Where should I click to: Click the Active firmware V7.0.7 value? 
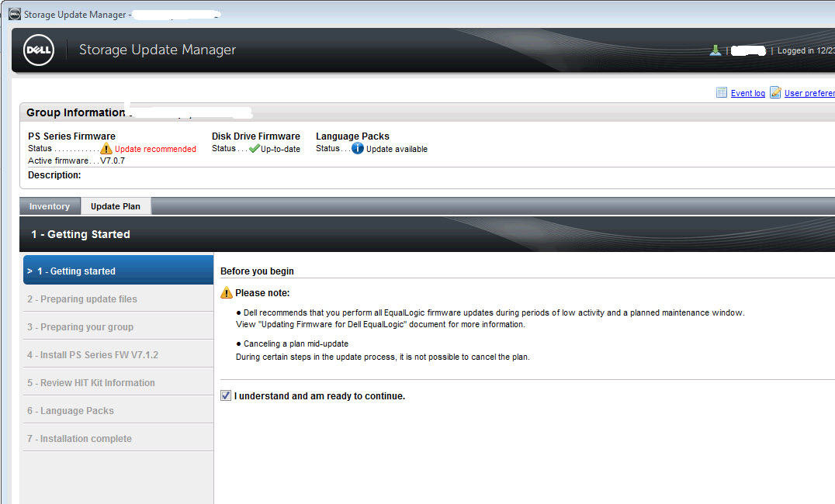click(x=113, y=161)
